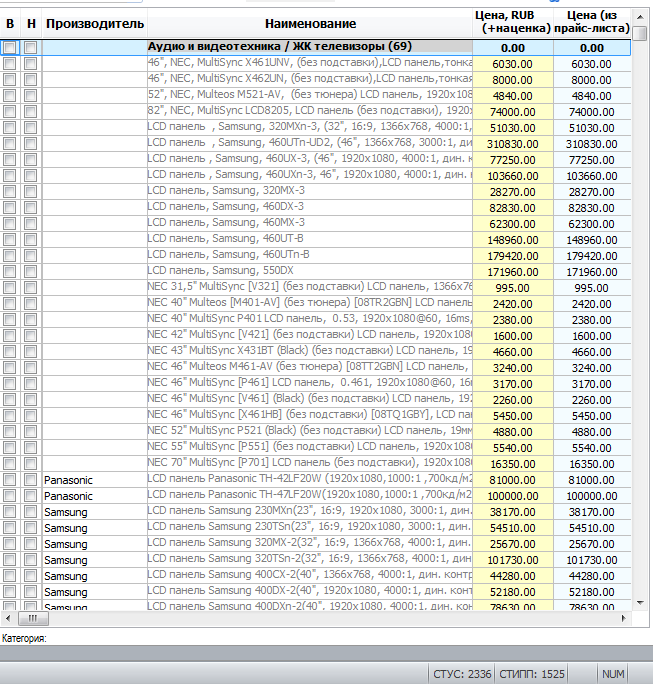This screenshot has height=684, width=653.
Task: Click the Категория: label
Action: 24,638
